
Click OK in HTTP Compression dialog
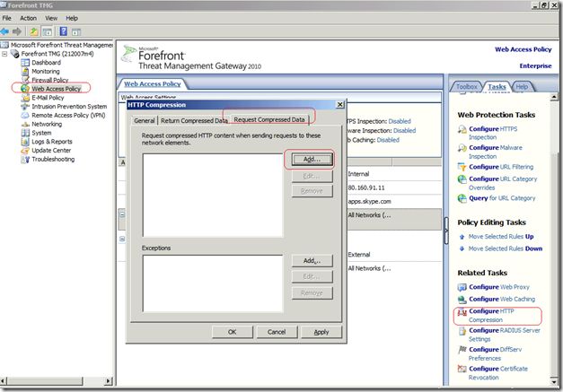[x=233, y=332]
